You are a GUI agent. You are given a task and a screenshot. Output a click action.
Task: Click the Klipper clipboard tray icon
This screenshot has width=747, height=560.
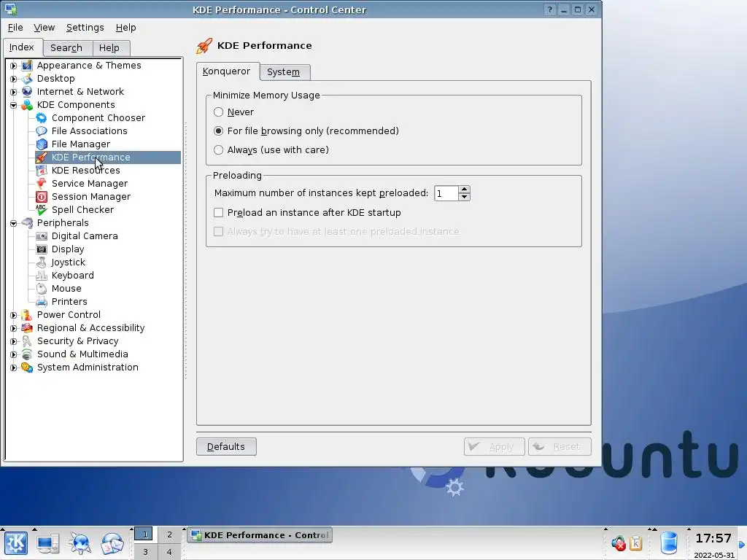(635, 543)
